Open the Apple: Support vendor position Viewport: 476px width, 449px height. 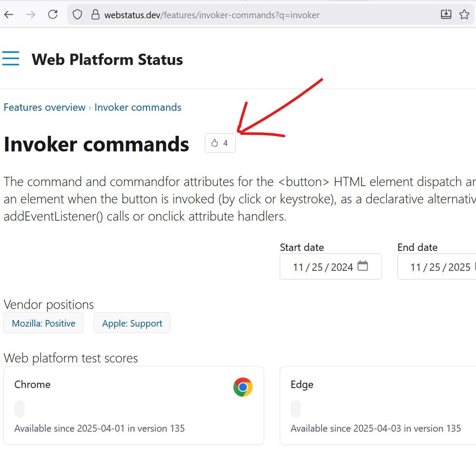(132, 323)
